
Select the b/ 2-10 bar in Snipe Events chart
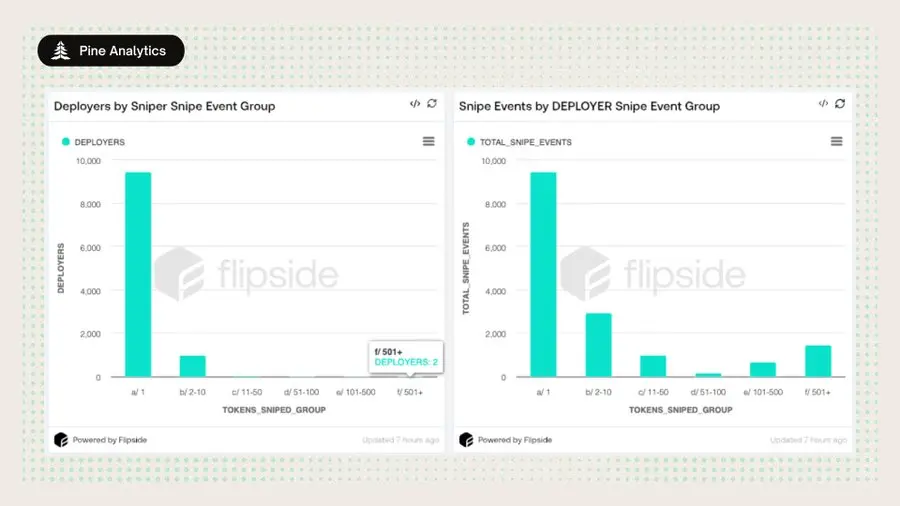point(598,345)
